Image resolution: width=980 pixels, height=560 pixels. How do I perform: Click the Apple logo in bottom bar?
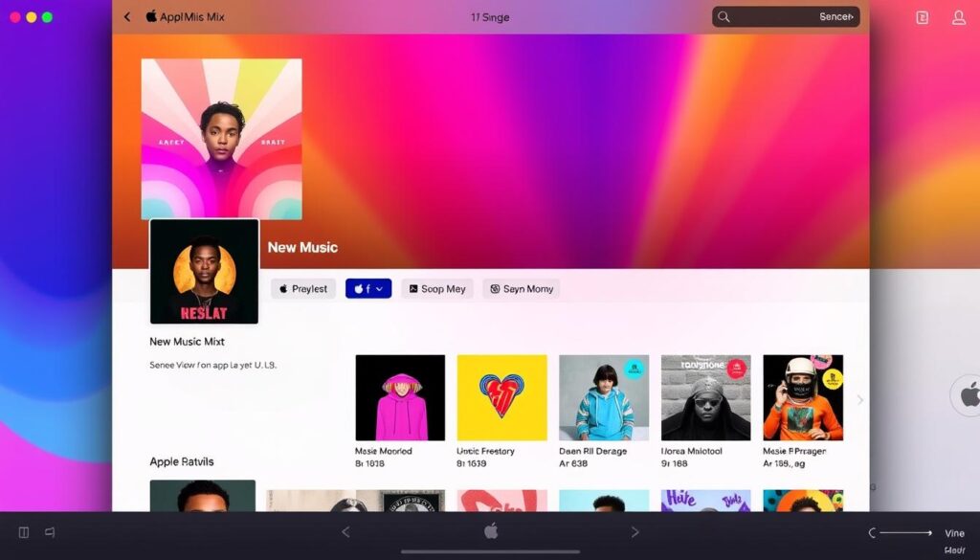(x=491, y=531)
